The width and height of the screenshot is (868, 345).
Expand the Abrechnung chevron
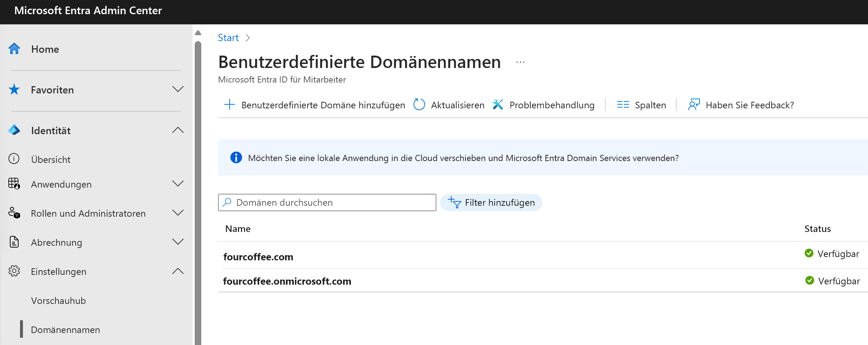[x=178, y=242]
